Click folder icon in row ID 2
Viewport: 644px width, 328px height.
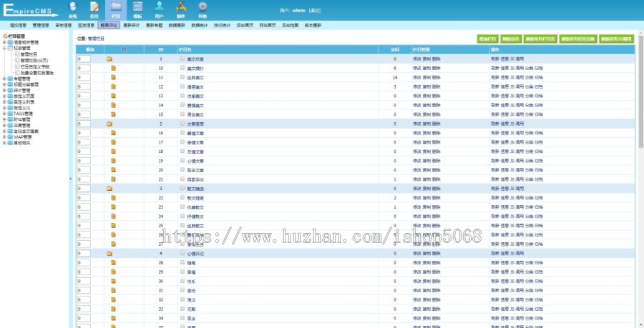click(109, 124)
